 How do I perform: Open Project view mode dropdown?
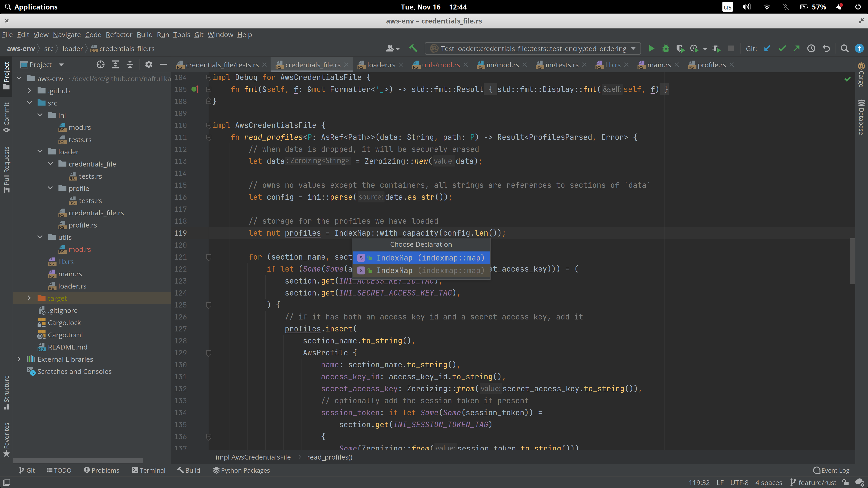pyautogui.click(x=61, y=65)
